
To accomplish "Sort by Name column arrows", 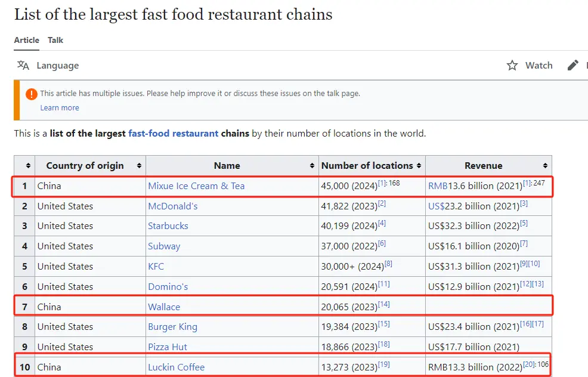I will (x=312, y=165).
